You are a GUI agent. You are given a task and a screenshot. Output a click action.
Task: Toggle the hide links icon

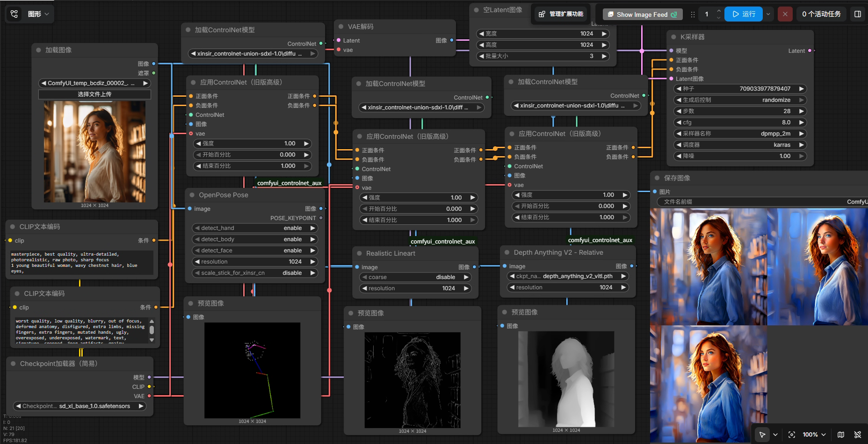pos(858,435)
